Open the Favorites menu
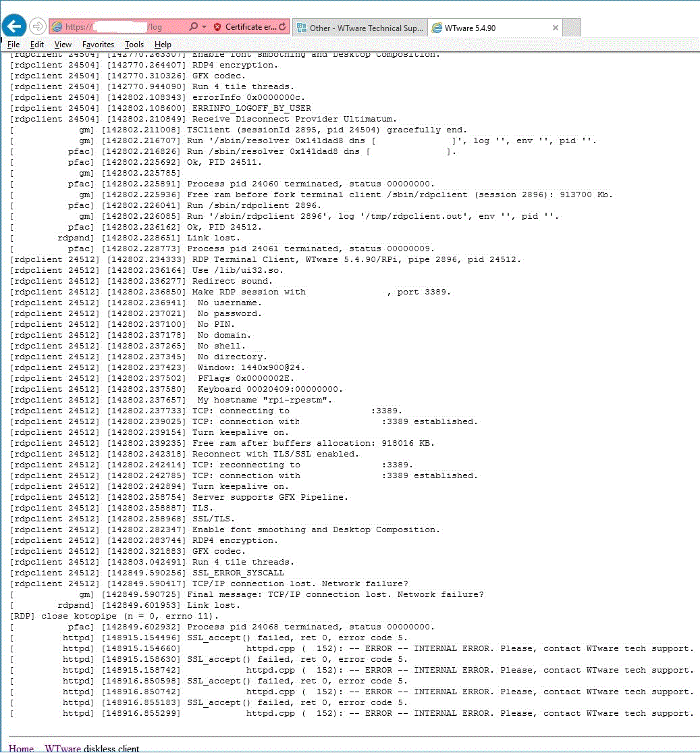The height and width of the screenshot is (753, 700). tap(99, 44)
